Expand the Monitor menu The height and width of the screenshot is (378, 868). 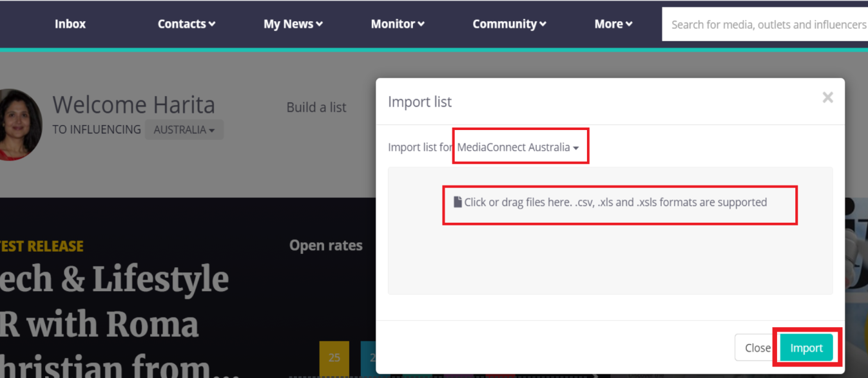[x=397, y=24]
